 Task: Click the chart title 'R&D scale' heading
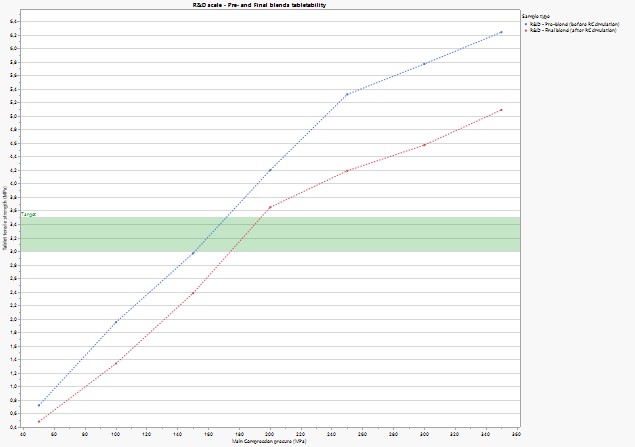[273, 5]
